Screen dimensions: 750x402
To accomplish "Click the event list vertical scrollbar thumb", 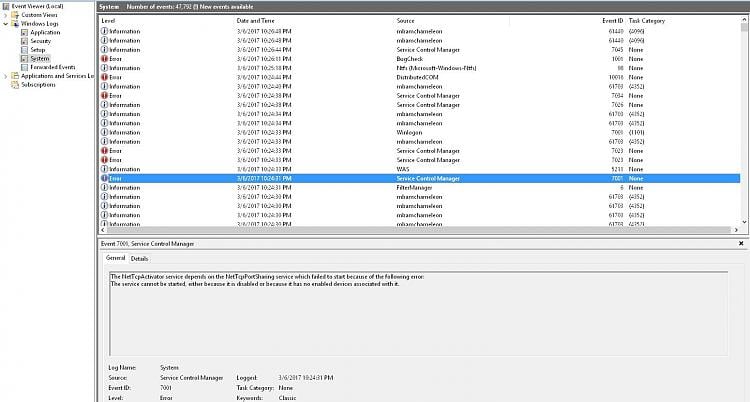I will [x=744, y=28].
